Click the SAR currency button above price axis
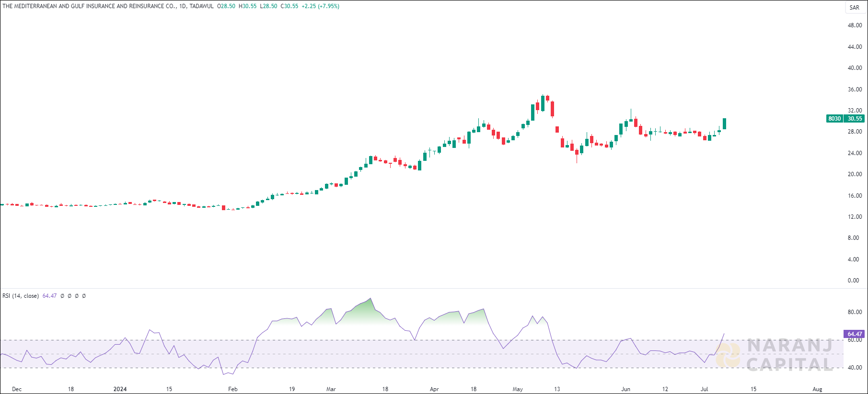This screenshot has width=868, height=394. point(855,7)
